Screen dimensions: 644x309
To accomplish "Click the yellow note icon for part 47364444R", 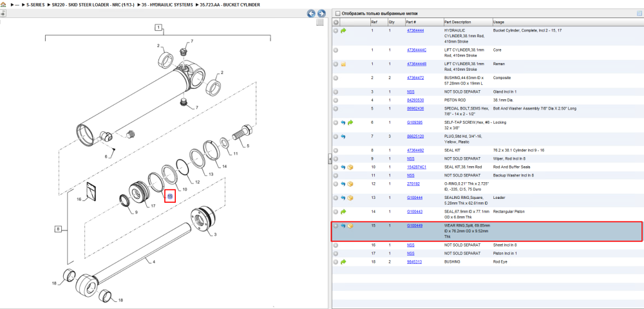I will [x=343, y=64].
